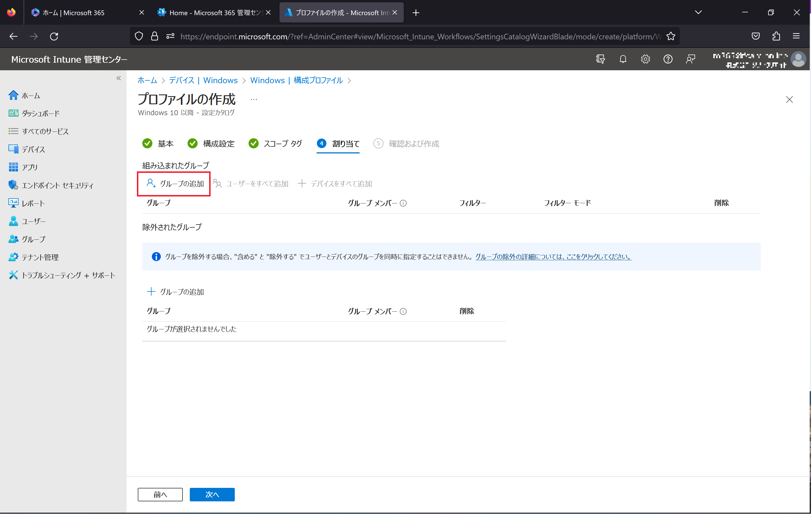Open the notifications bell
Viewport: 812px width, 514px height.
(623, 59)
